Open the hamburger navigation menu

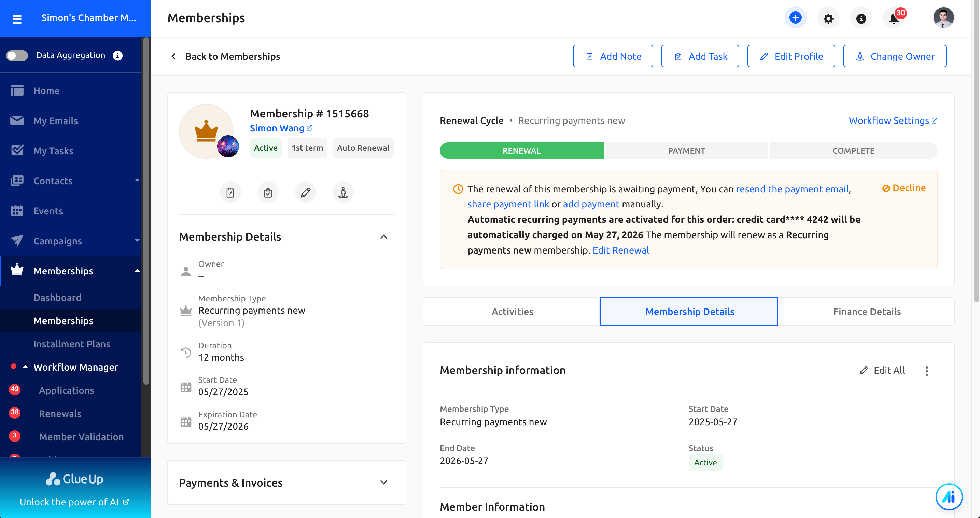coord(17,19)
